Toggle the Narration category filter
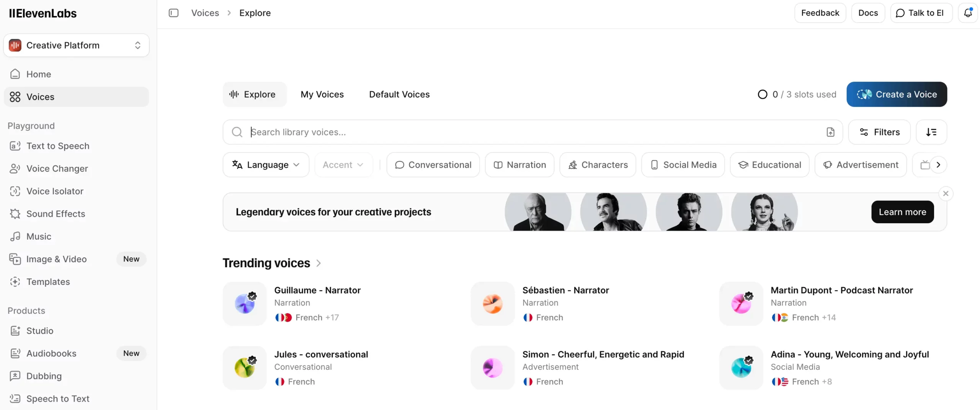980x410 pixels. 519,165
